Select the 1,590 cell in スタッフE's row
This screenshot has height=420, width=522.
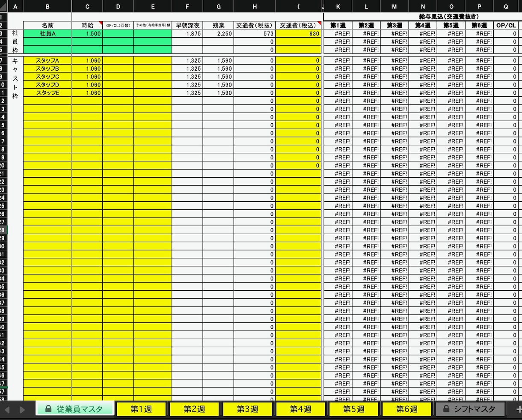218,92
